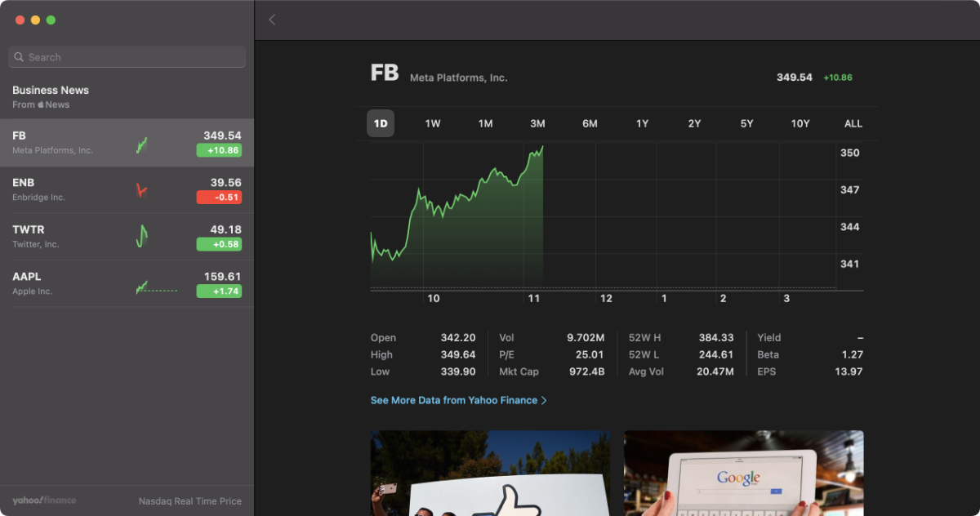Screen dimensions: 980x516
Task: Click the Mkt Cap value 972.4B
Action: click(x=587, y=372)
